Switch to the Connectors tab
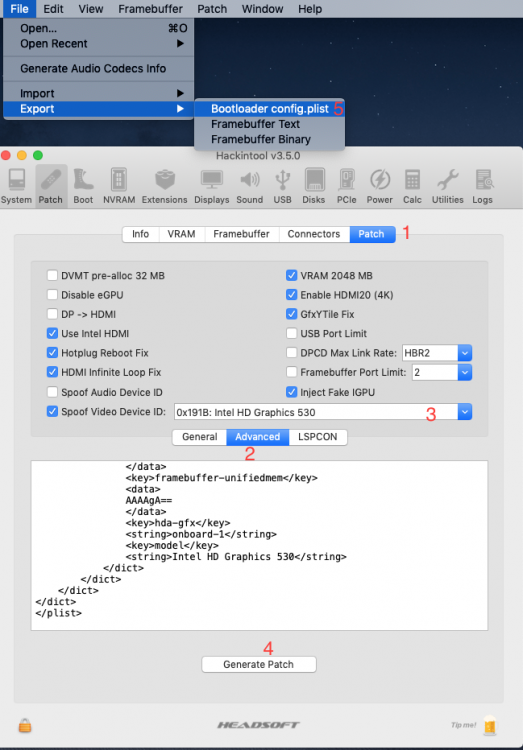The height and width of the screenshot is (750, 523). tap(314, 234)
